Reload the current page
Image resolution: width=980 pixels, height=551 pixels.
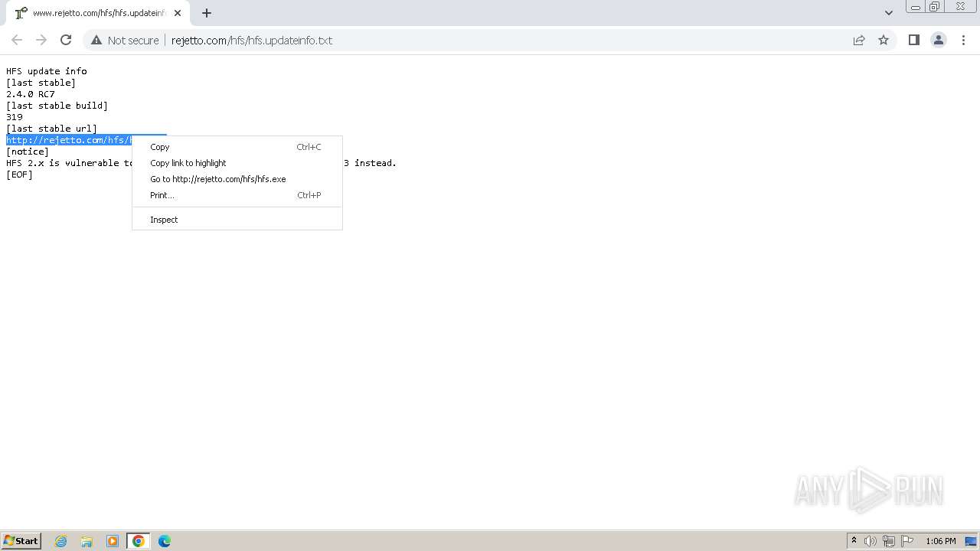coord(66,40)
